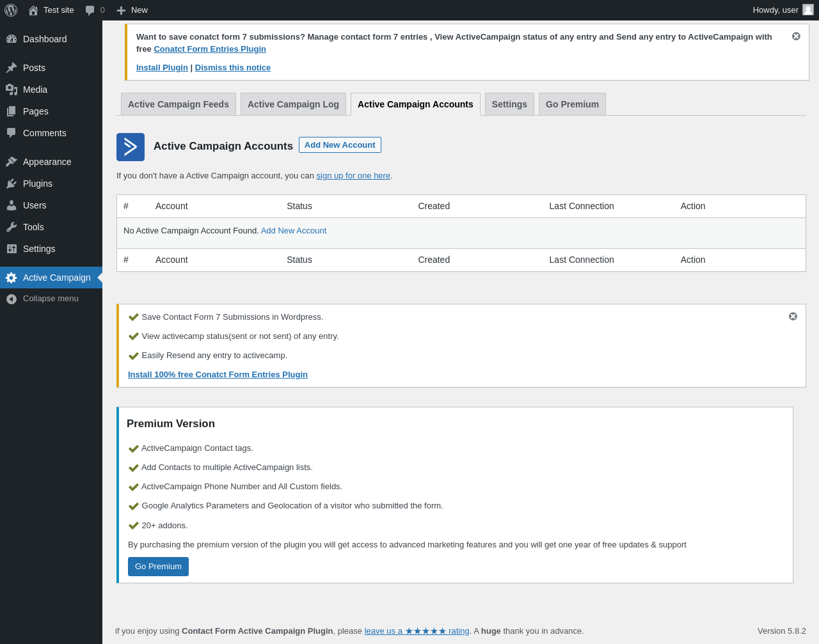Click the Active Campaign gear icon
819x644 pixels.
pos(12,278)
